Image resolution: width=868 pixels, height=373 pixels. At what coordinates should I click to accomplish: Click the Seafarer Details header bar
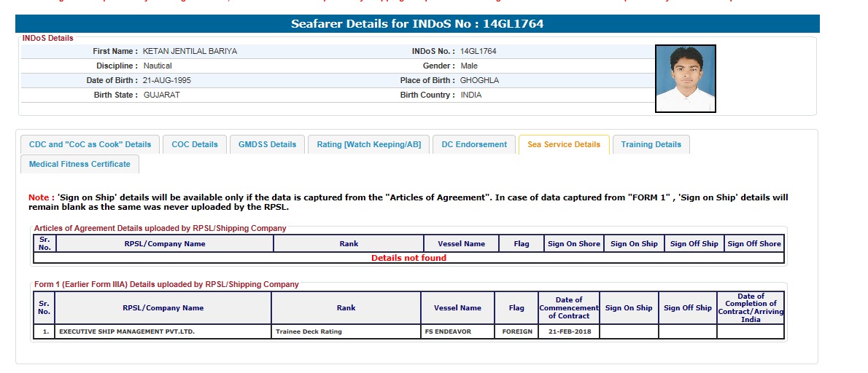pyautogui.click(x=417, y=24)
